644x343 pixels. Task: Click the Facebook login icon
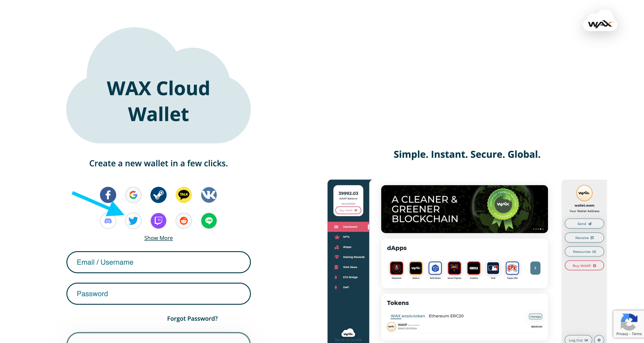point(108,195)
